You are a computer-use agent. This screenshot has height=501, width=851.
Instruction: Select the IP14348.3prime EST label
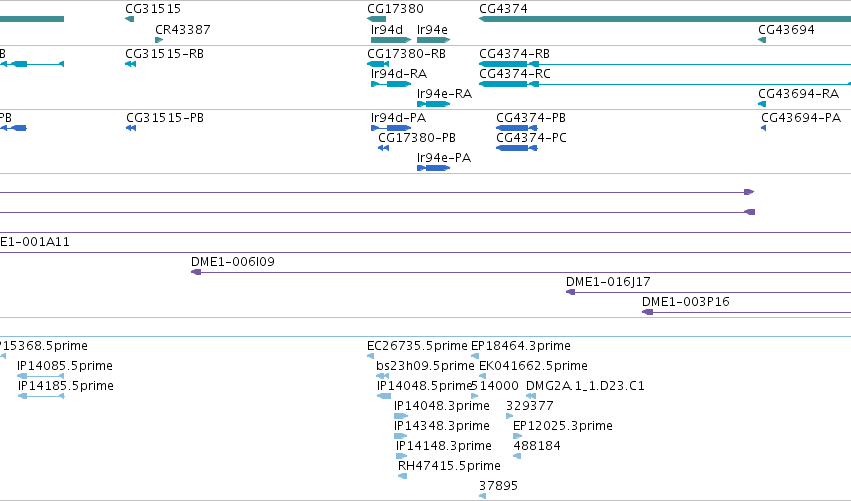click(x=442, y=426)
